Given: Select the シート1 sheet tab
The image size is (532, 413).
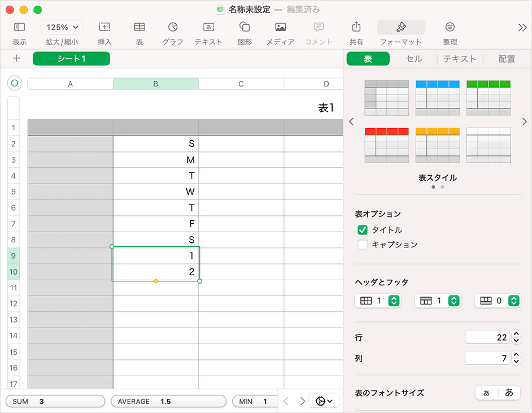Looking at the screenshot, I should click(x=71, y=59).
